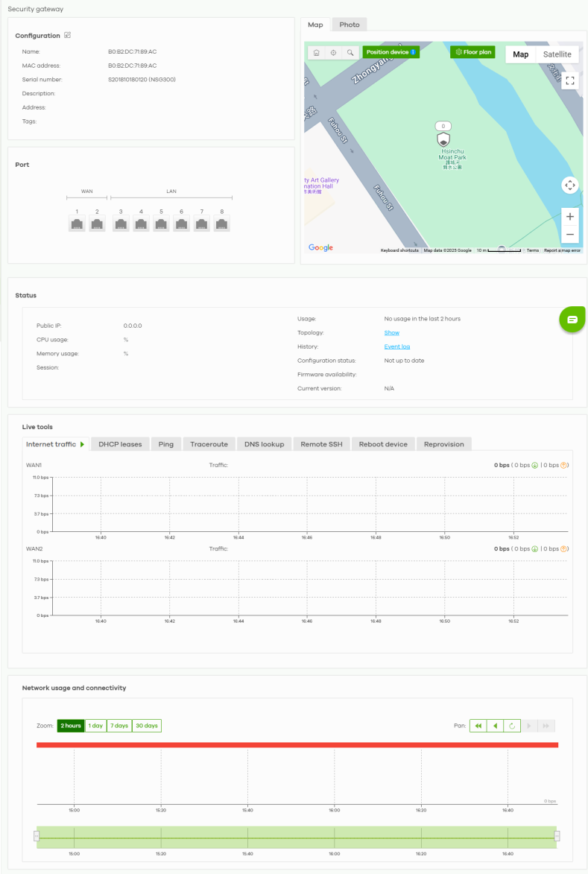The height and width of the screenshot is (874, 588).
Task: Set zoom range to 30 days
Action: (147, 726)
